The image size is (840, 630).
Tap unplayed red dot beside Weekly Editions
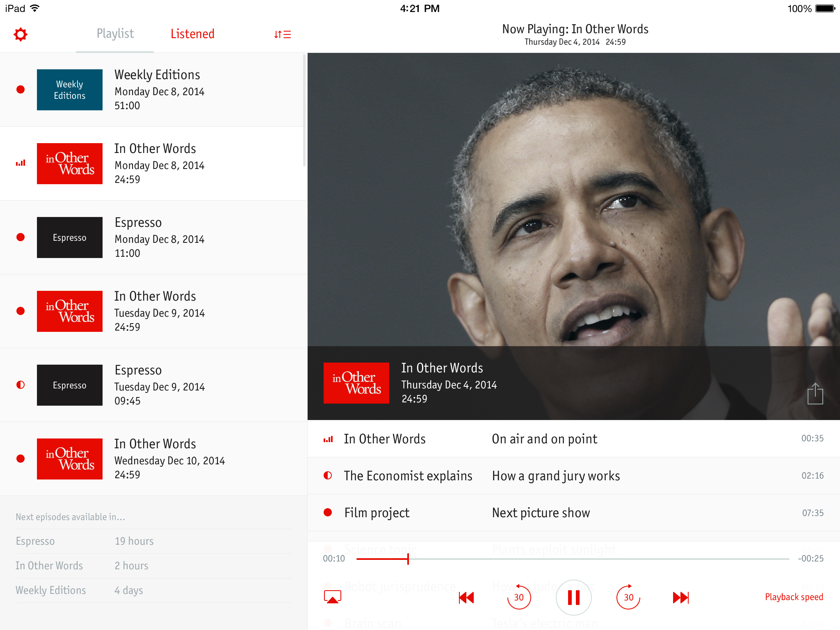tap(21, 89)
